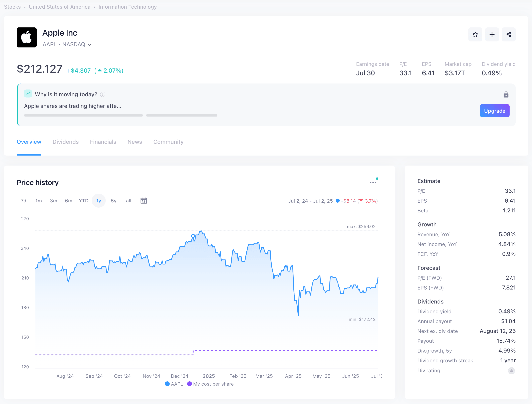Select 1y price range
Viewport: 532px width, 404px height.
(x=99, y=200)
